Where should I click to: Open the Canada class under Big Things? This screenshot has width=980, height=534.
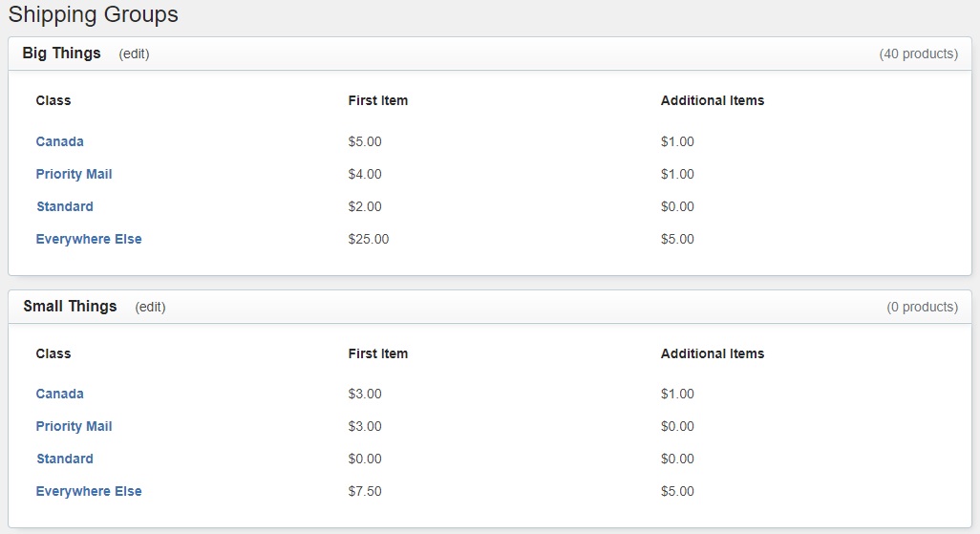point(59,141)
